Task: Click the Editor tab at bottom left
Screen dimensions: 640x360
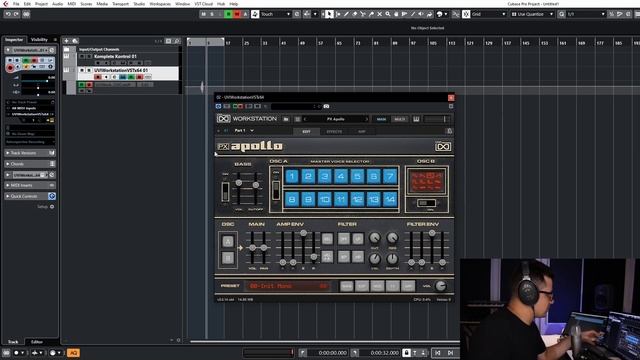Action: 37,342
